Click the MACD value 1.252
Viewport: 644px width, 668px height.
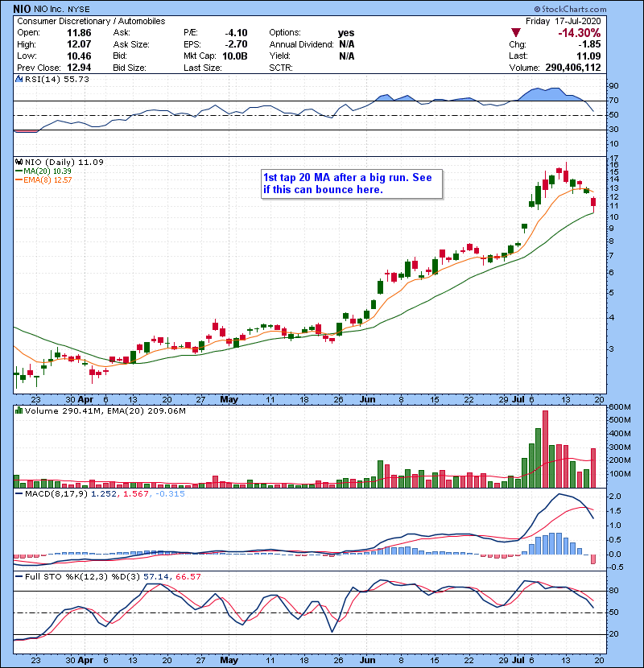(x=104, y=494)
